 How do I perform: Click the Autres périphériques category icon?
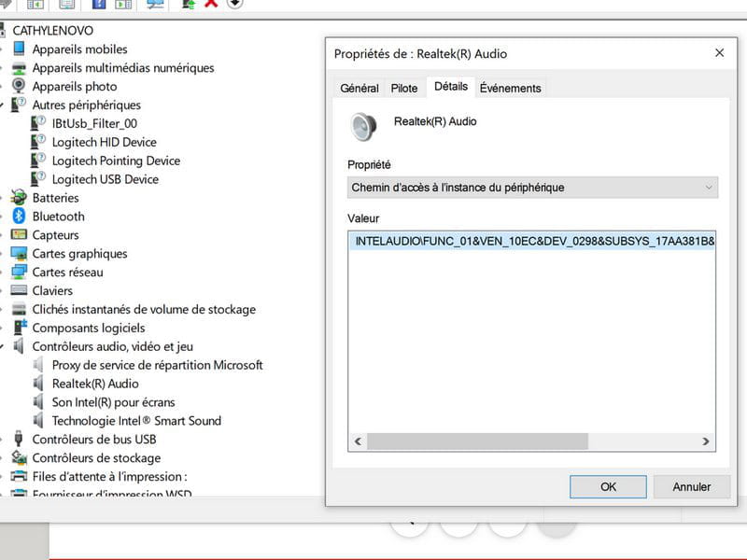click(19, 105)
